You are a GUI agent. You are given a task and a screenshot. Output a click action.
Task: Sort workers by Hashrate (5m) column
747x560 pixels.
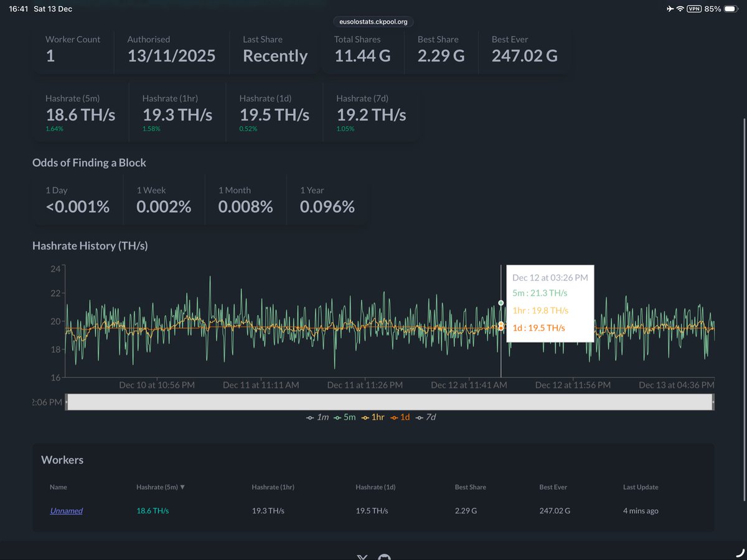pyautogui.click(x=161, y=487)
